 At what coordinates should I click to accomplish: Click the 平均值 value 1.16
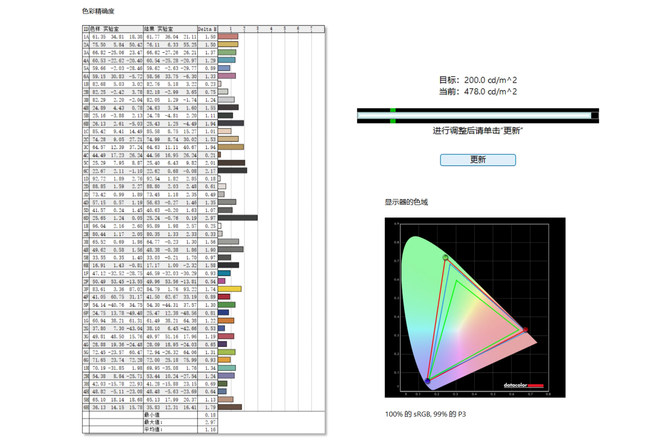(210, 429)
